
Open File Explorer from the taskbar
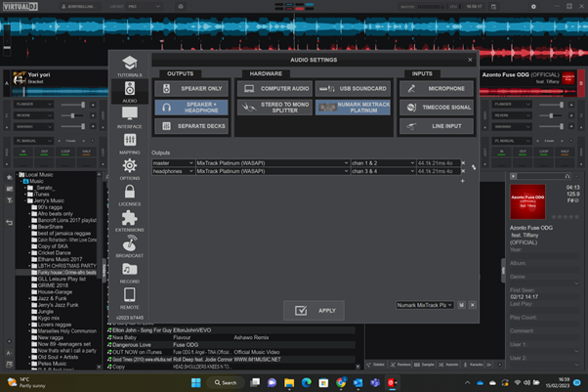tap(289, 382)
